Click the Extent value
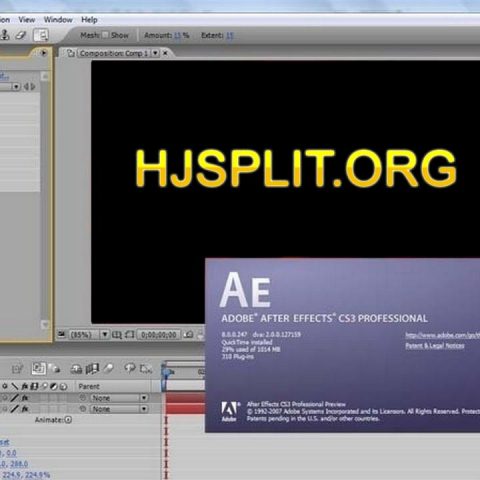The image size is (480, 480). 230,35
